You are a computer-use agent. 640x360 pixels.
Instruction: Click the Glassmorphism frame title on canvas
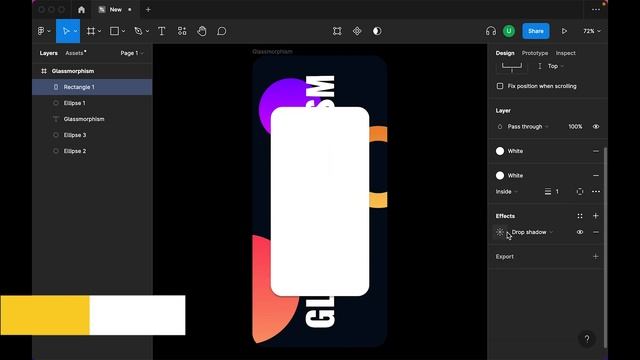click(x=272, y=51)
